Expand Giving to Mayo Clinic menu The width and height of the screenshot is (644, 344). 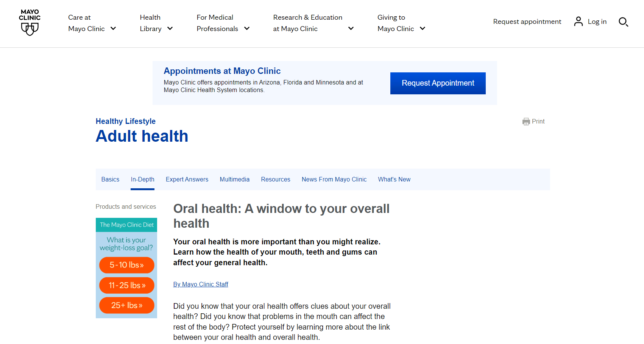click(x=401, y=23)
